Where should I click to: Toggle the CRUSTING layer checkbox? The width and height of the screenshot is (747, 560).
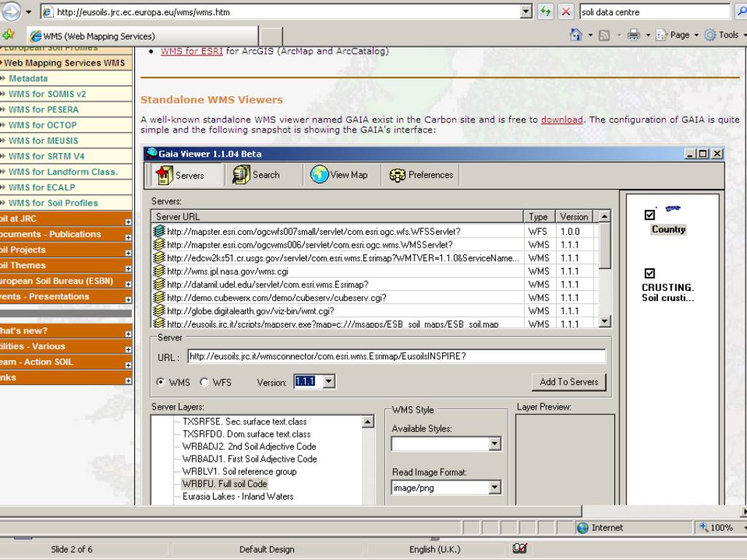coord(650,273)
